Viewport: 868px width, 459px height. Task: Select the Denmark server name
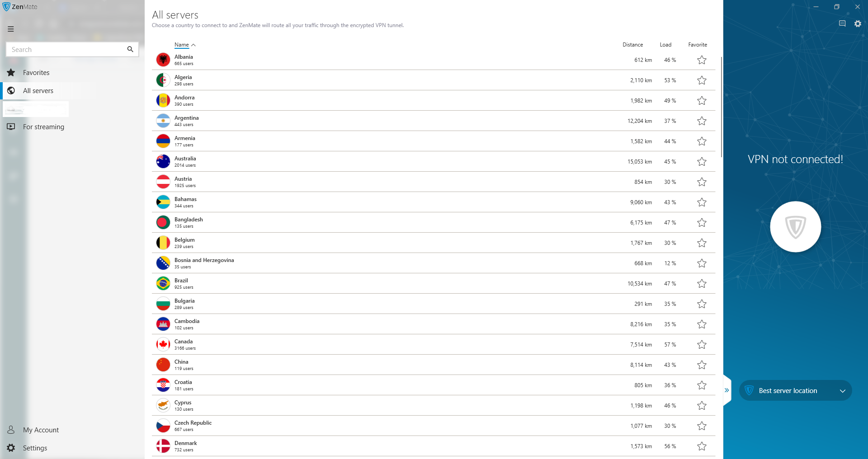pyautogui.click(x=185, y=443)
